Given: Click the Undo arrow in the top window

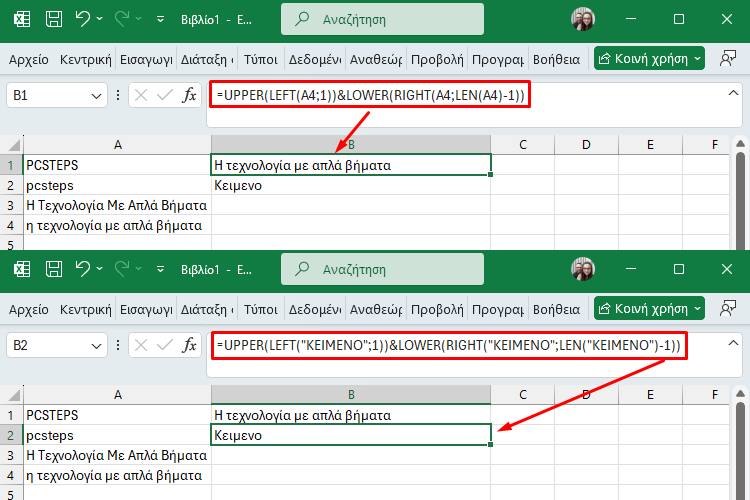Looking at the screenshot, I should [83, 19].
